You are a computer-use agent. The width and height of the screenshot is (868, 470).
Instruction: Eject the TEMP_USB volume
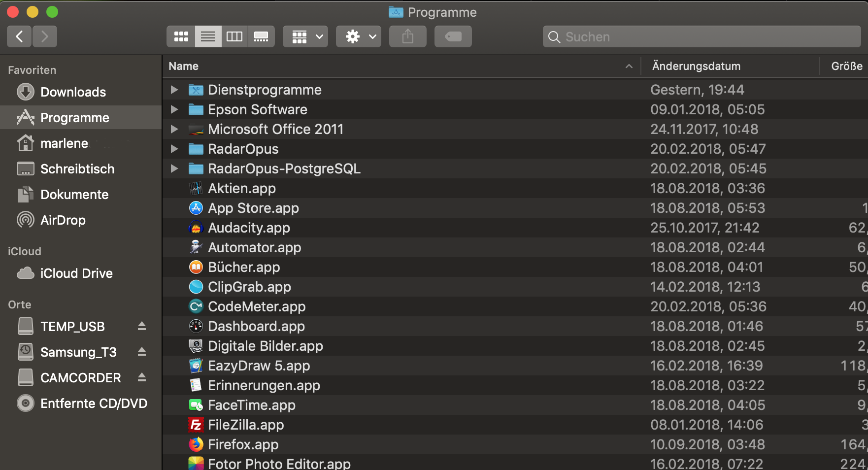(x=142, y=326)
